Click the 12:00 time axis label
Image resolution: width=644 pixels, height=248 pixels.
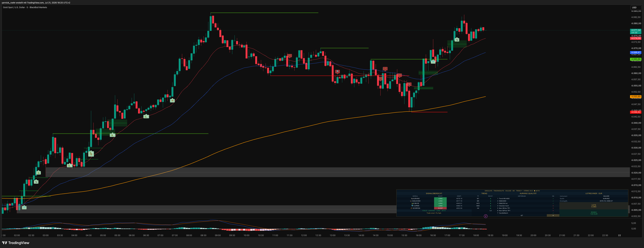[304, 235]
